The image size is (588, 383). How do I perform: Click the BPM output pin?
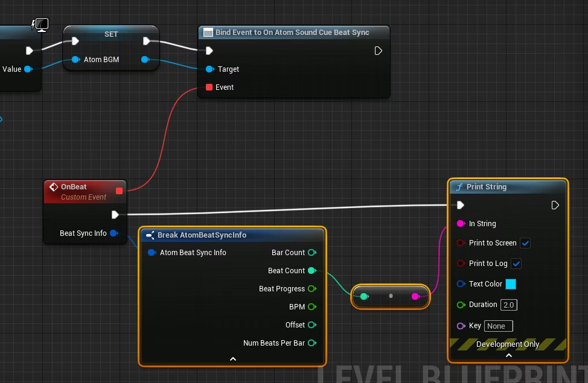312,307
